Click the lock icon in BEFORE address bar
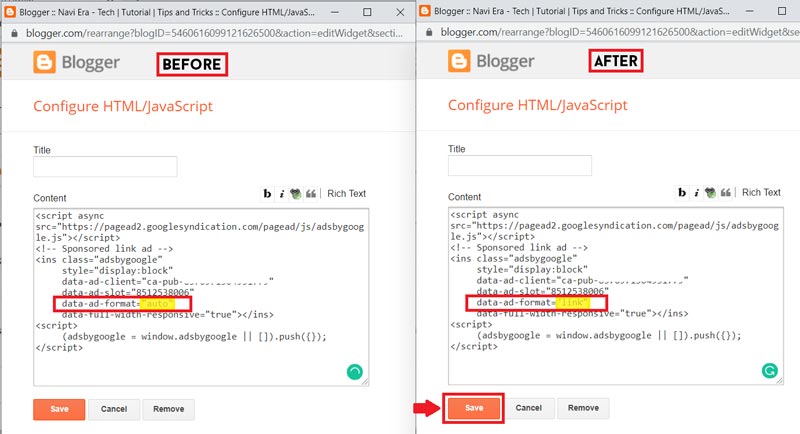Image resolution: width=800 pixels, height=434 pixels. [x=14, y=33]
